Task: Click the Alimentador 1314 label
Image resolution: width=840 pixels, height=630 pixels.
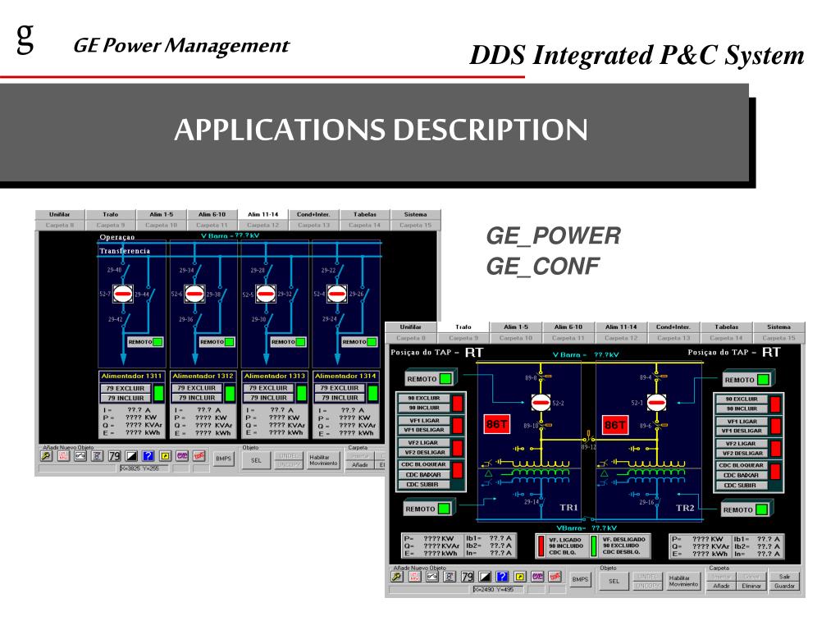Action: click(x=345, y=376)
